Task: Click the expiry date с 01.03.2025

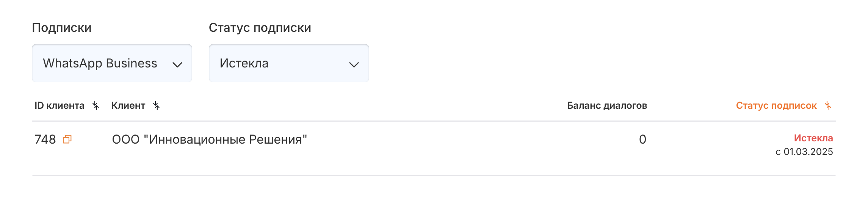Action: click(x=804, y=152)
